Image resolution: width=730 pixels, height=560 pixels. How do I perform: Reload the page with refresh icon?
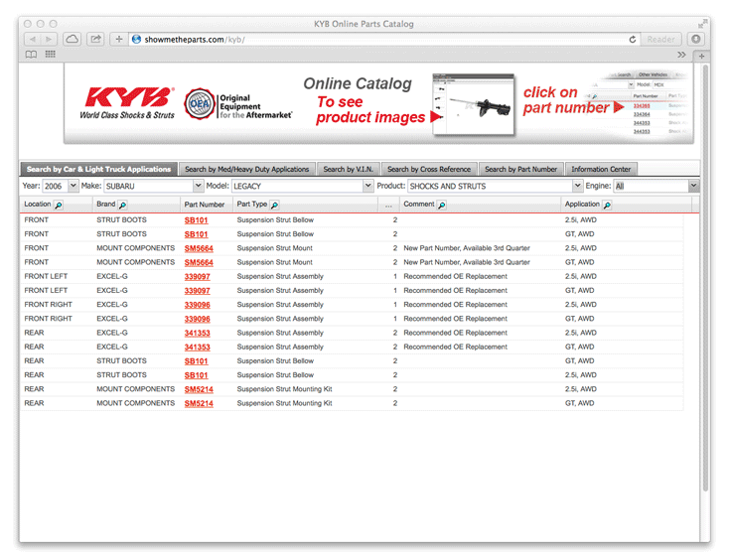pyautogui.click(x=633, y=39)
